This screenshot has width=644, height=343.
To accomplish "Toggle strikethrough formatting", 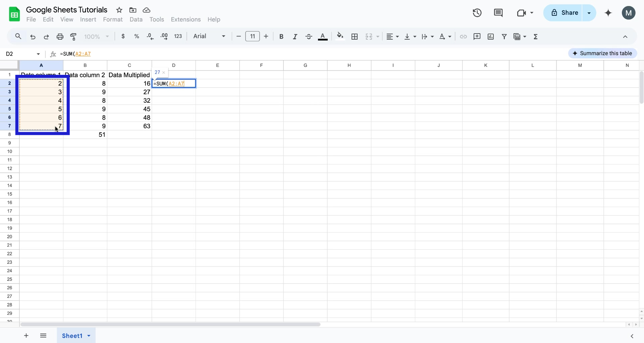I will tap(309, 37).
